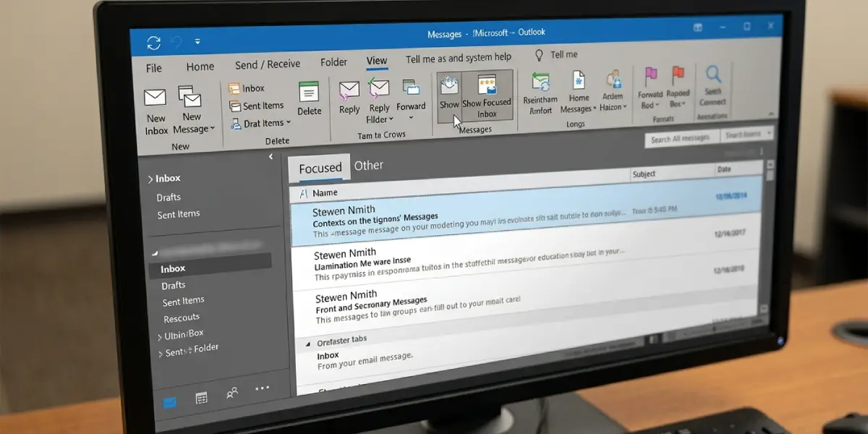Expand the Sent Folder tree node

[x=160, y=354]
